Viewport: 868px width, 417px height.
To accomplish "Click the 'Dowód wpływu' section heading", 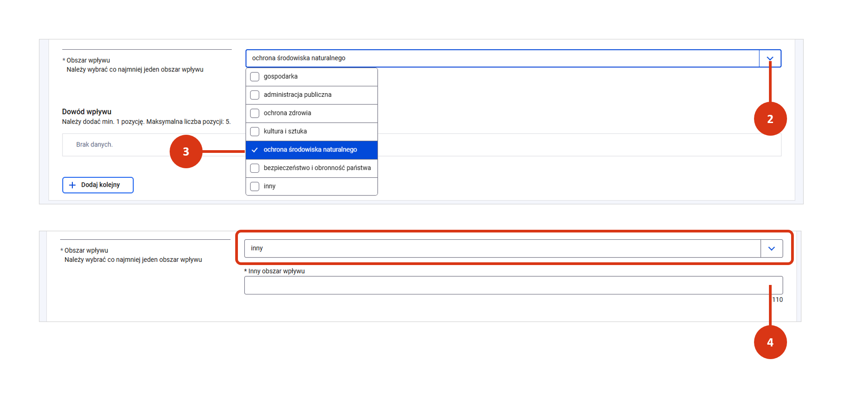I will point(87,112).
